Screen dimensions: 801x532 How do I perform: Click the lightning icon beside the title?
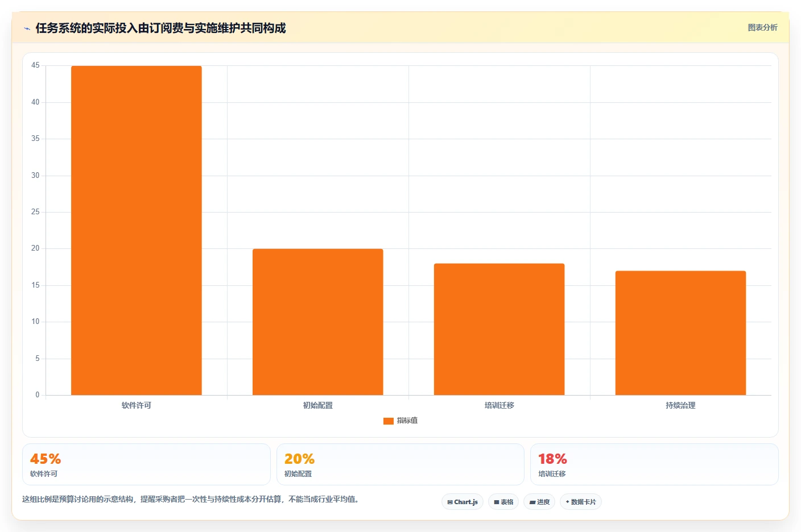point(27,28)
